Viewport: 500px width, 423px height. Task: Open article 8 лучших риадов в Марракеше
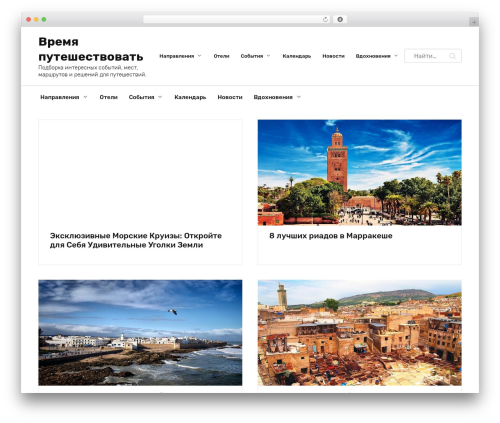pyautogui.click(x=331, y=236)
